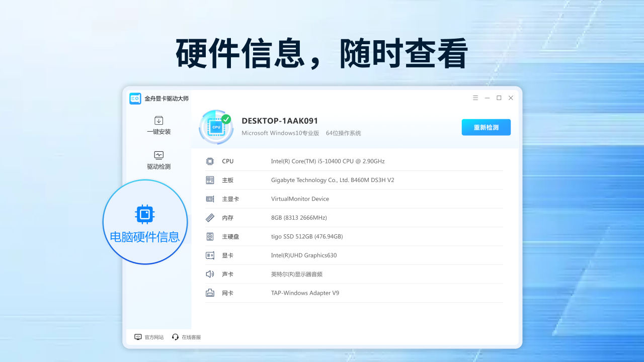This screenshot has width=644, height=362.
Task: Click the 网卡 row label
Action: [228, 293]
